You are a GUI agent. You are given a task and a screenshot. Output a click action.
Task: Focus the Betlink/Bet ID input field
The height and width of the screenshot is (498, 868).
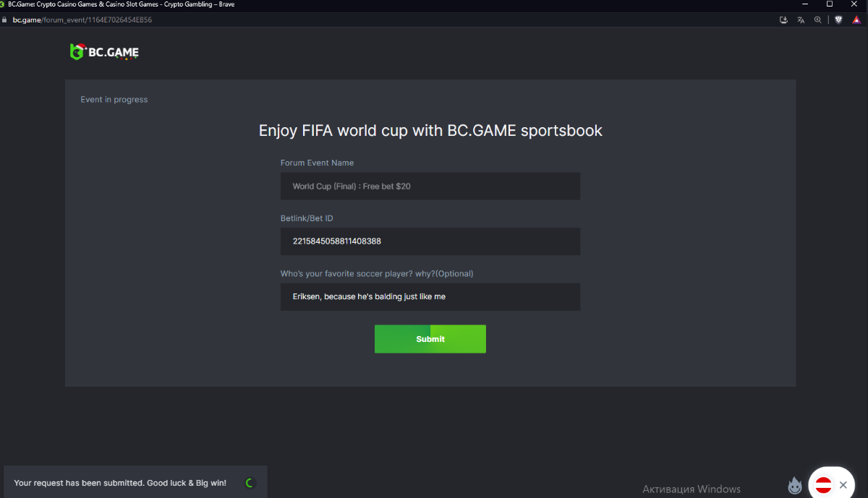tap(430, 241)
